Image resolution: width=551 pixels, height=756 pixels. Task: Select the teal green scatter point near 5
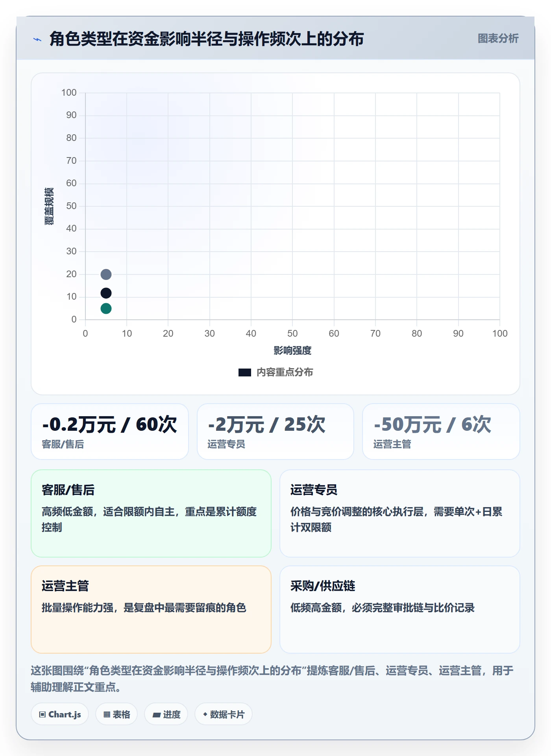pyautogui.click(x=106, y=308)
